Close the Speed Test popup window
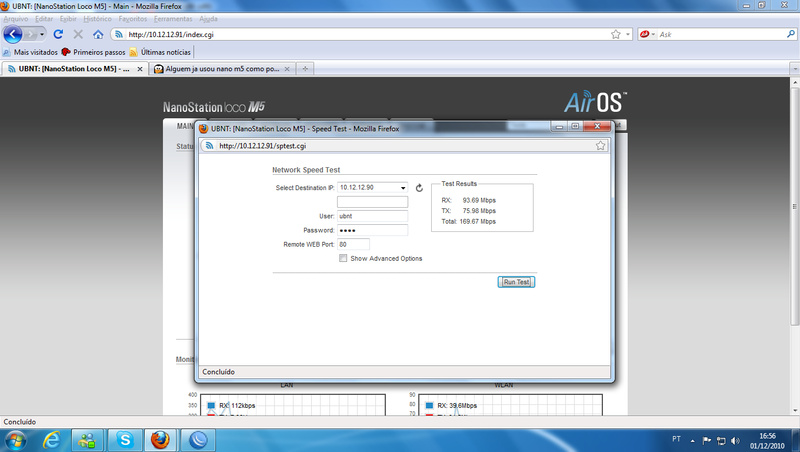Image resolution: width=800 pixels, height=452 pixels. 597,126
